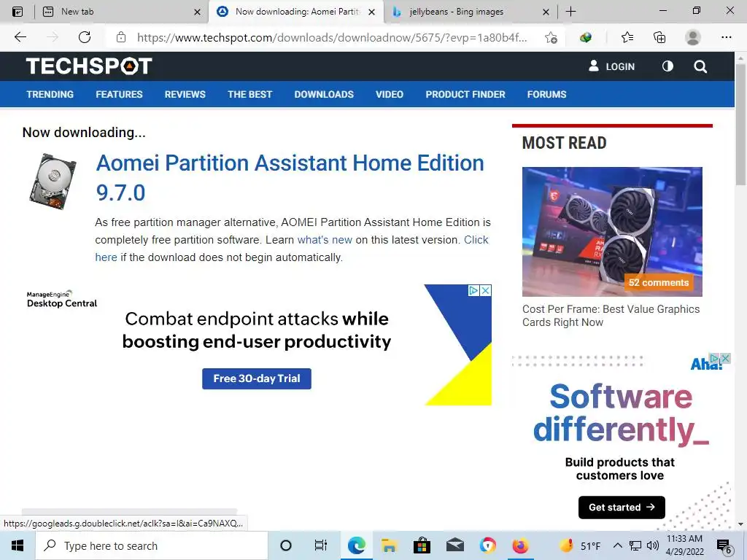Open the volume speaker tray icon

(653, 545)
